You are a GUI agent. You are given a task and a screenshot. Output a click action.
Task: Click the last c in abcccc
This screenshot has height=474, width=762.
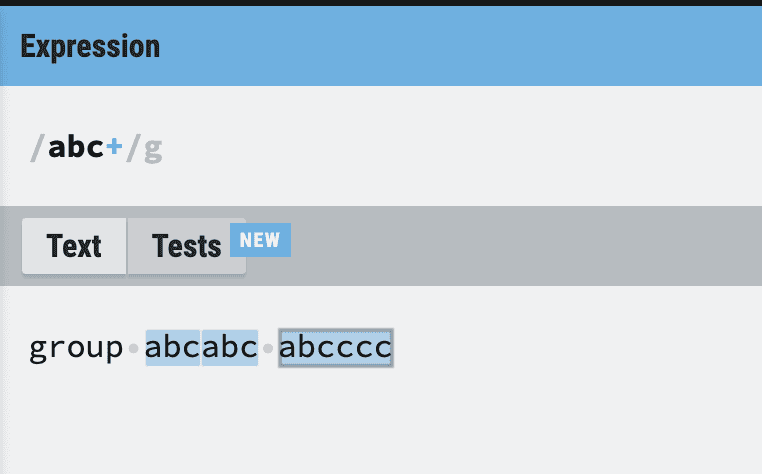(x=382, y=348)
